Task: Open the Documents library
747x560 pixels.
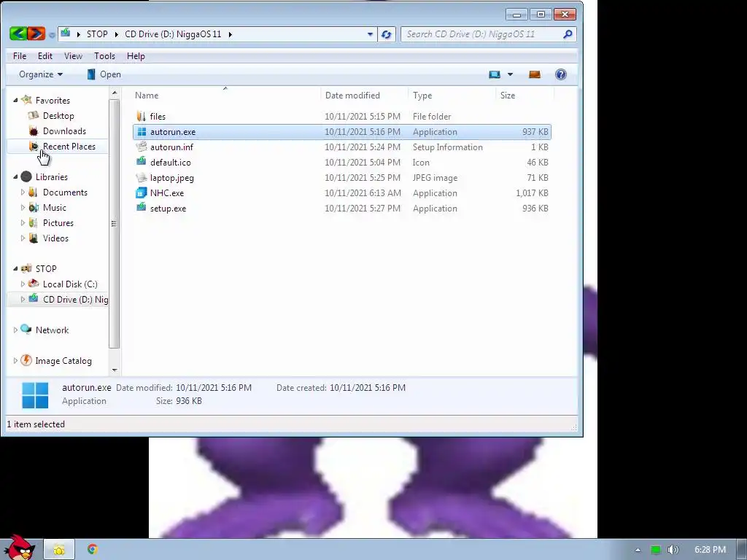Action: click(x=65, y=192)
